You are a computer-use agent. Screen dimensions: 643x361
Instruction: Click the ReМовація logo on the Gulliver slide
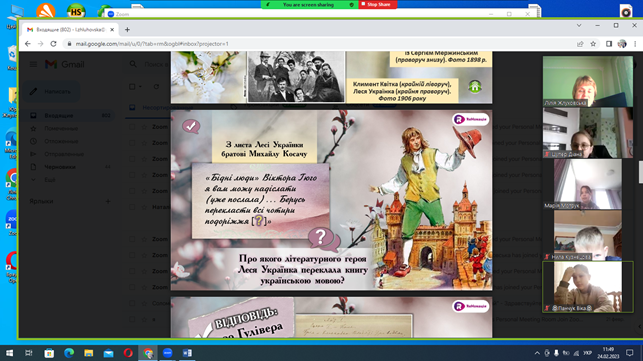[x=471, y=119]
